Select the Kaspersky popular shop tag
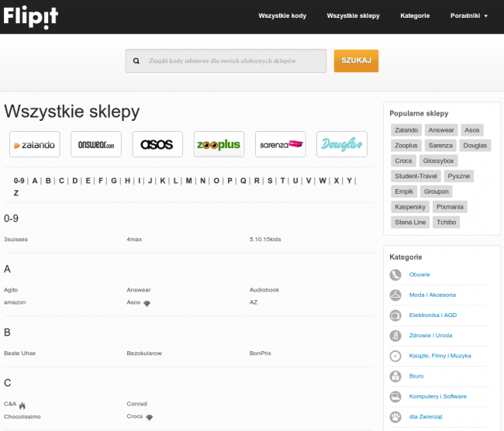The image size is (504, 431). tap(410, 207)
